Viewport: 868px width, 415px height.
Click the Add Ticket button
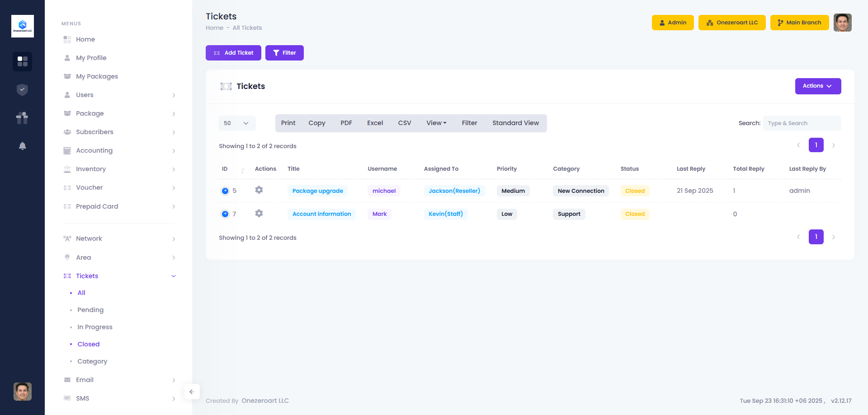click(x=233, y=53)
